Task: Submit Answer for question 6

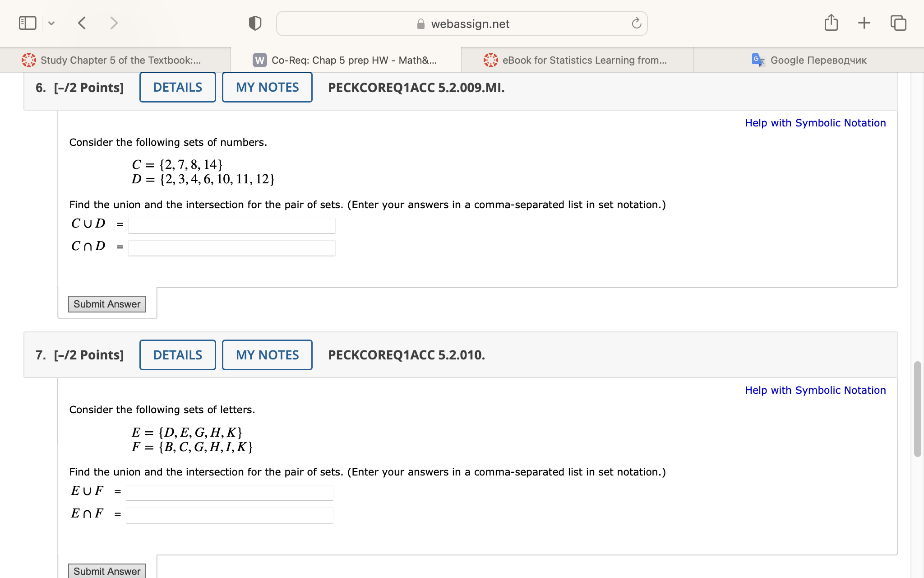Action: tap(107, 304)
